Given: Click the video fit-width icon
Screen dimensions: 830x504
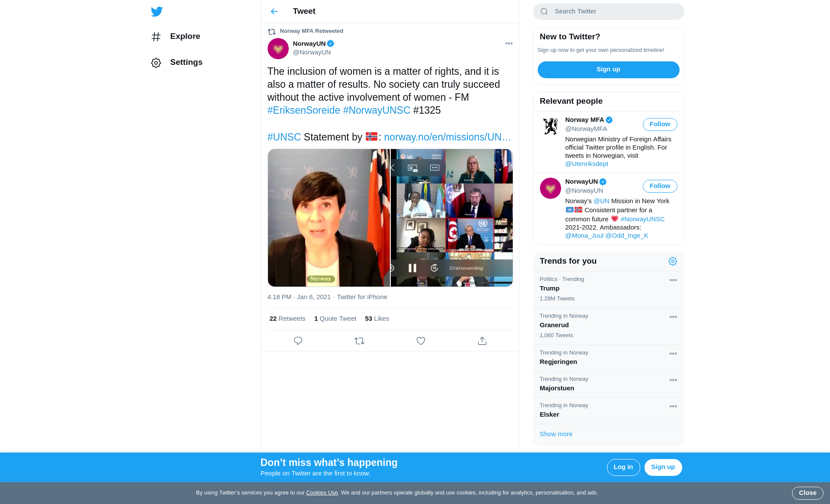Looking at the screenshot, I should (x=435, y=168).
